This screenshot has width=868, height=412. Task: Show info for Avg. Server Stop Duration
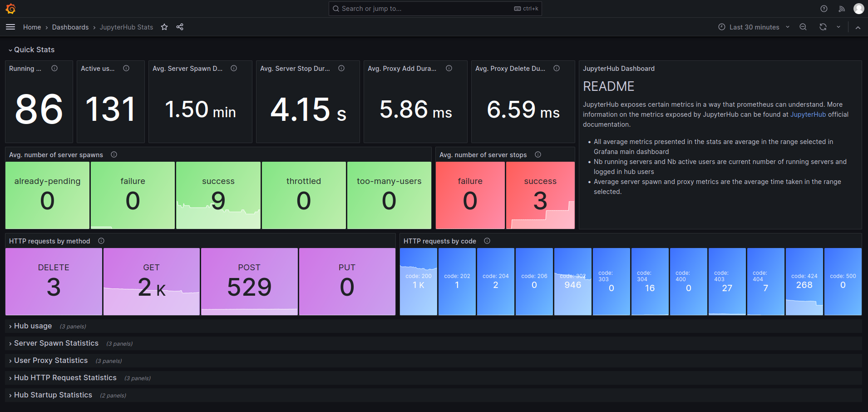click(341, 69)
